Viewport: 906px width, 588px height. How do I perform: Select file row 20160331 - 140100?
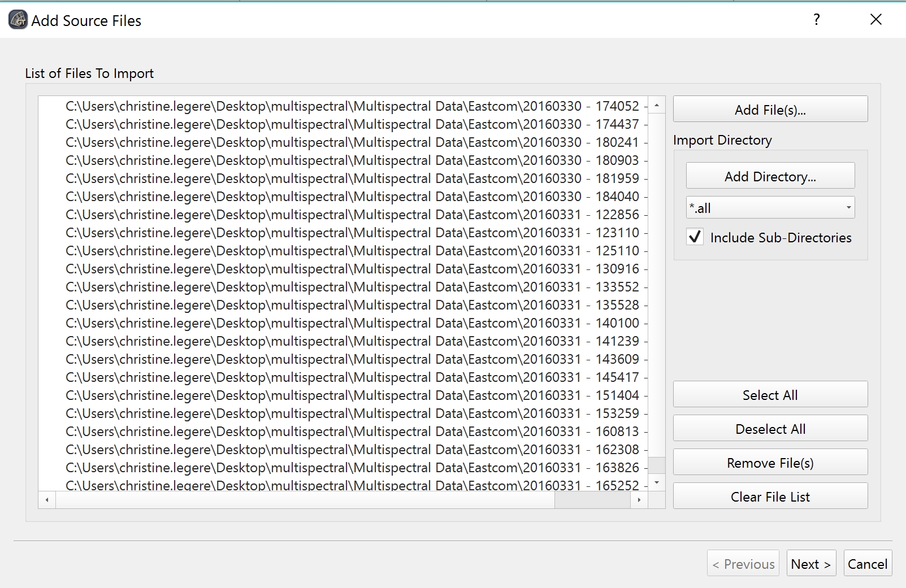pyautogui.click(x=343, y=323)
